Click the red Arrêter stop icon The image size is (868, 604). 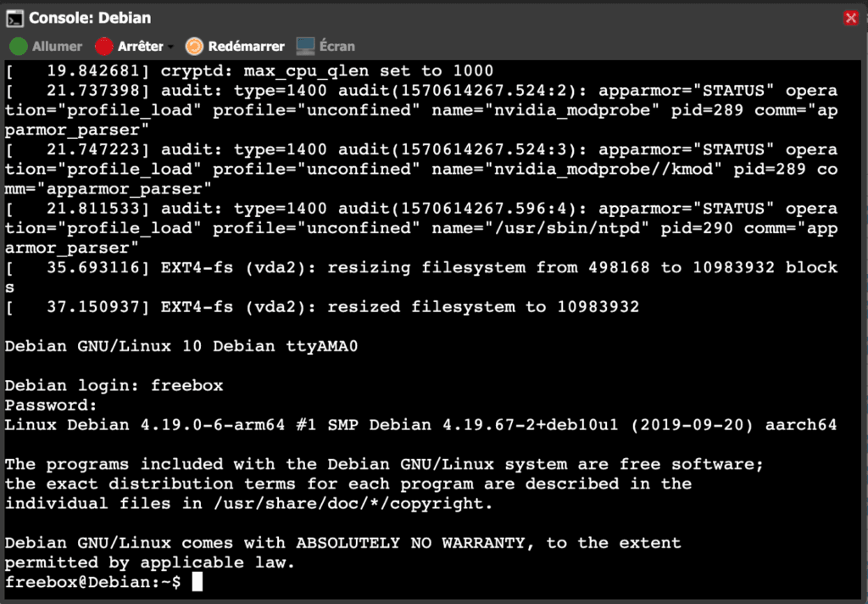click(103, 47)
